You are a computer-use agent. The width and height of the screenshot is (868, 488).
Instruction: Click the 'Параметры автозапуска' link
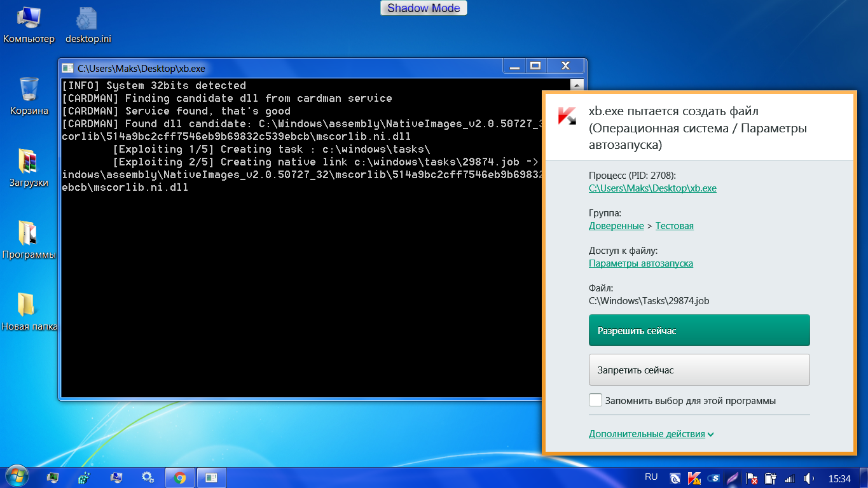[640, 263]
